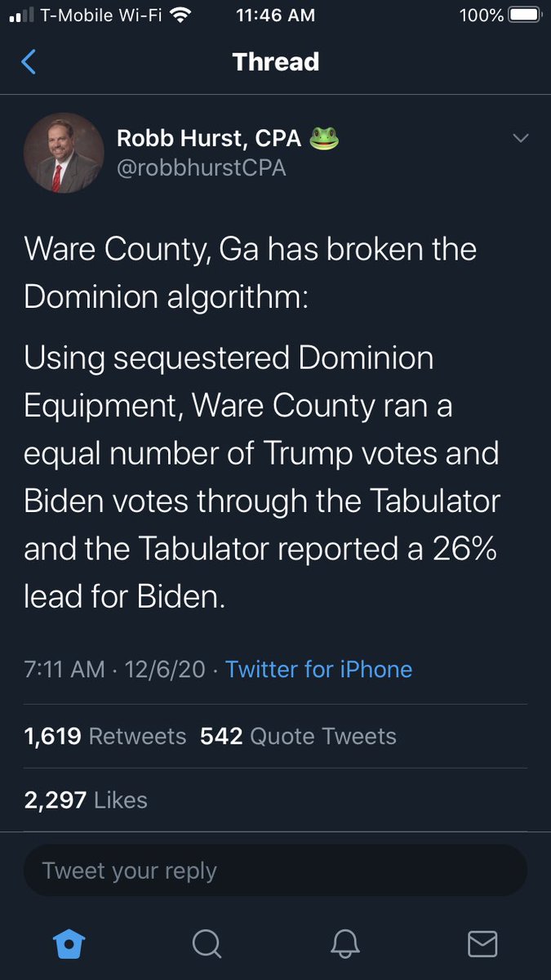
Task: Tap the Thread header title
Action: pos(275,62)
